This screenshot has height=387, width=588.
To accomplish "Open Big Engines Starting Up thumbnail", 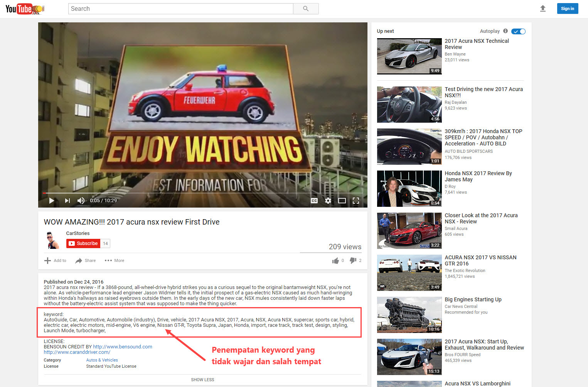I will point(409,315).
